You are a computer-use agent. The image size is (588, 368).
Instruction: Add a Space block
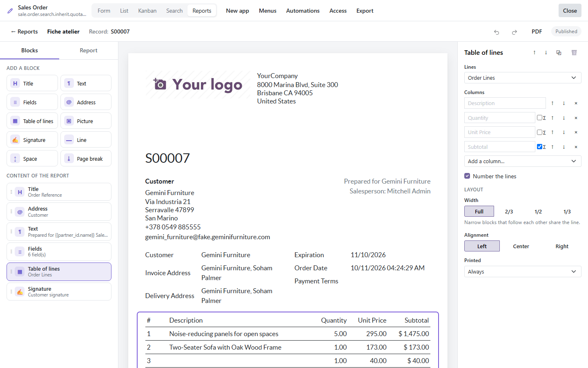(x=32, y=159)
